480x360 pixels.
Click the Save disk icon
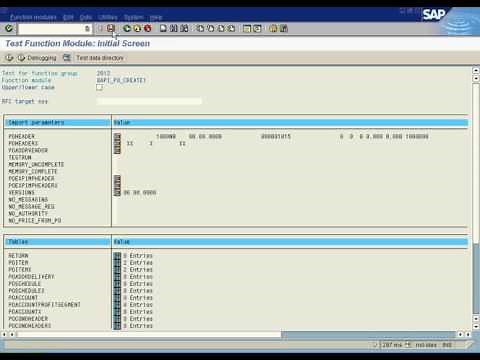click(x=111, y=28)
